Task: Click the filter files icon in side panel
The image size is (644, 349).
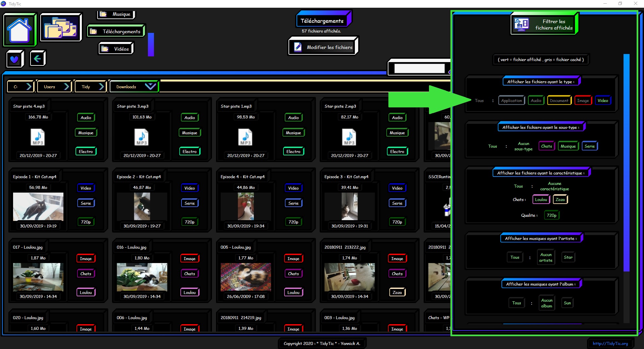Action: click(522, 24)
